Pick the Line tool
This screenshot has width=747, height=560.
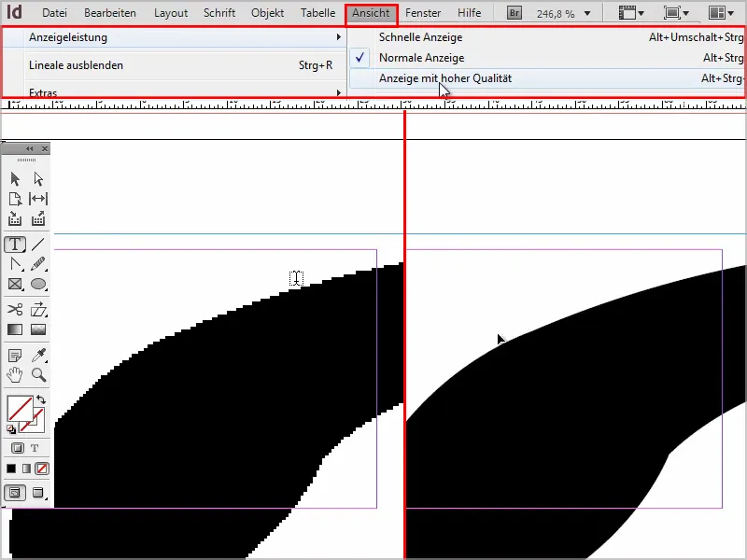38,245
